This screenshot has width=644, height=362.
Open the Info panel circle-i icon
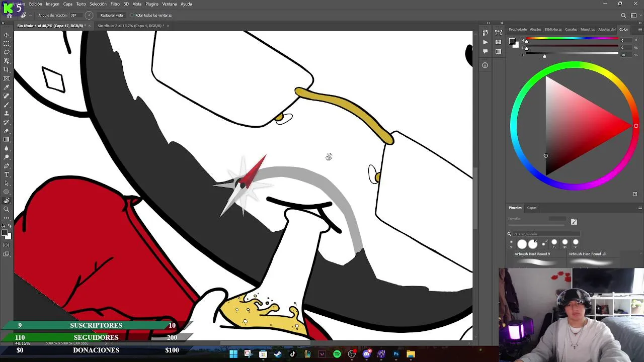click(485, 65)
